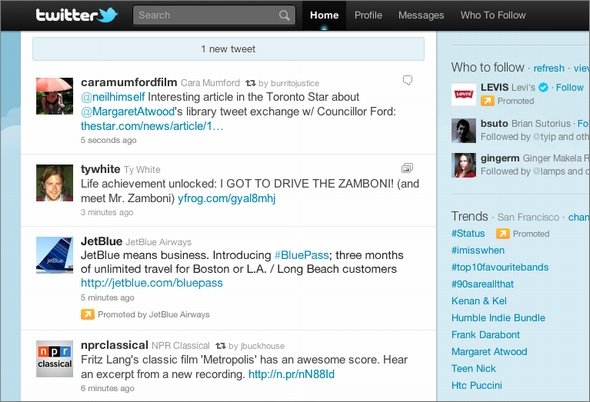Open the #BluePass hashtag link

302,255
